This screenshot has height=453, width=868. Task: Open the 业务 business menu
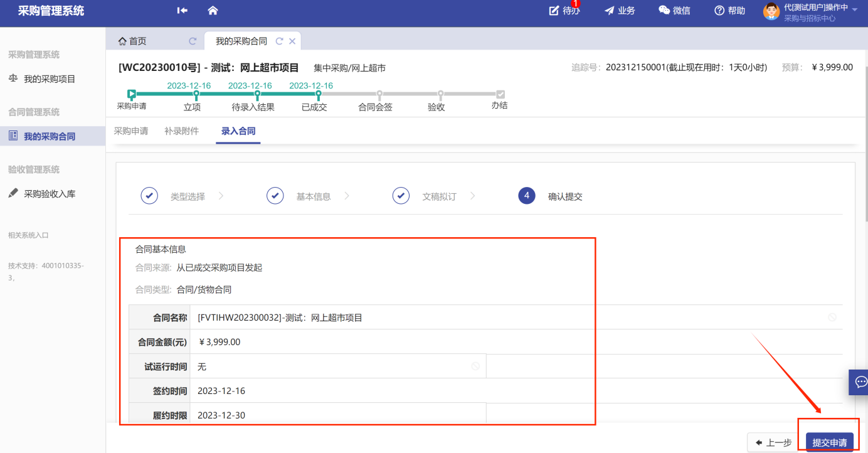620,11
